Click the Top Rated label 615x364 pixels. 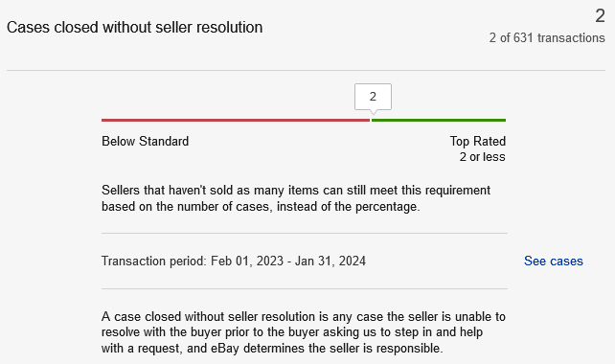pos(478,141)
